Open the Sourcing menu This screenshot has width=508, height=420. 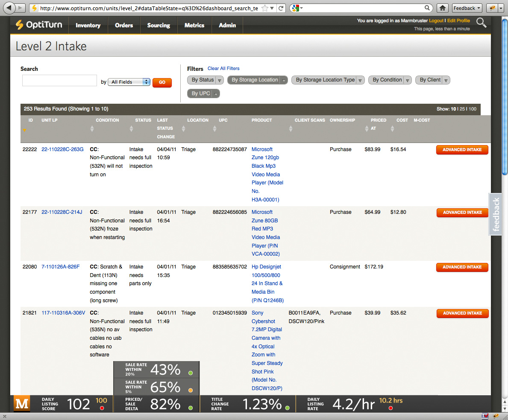tap(159, 25)
